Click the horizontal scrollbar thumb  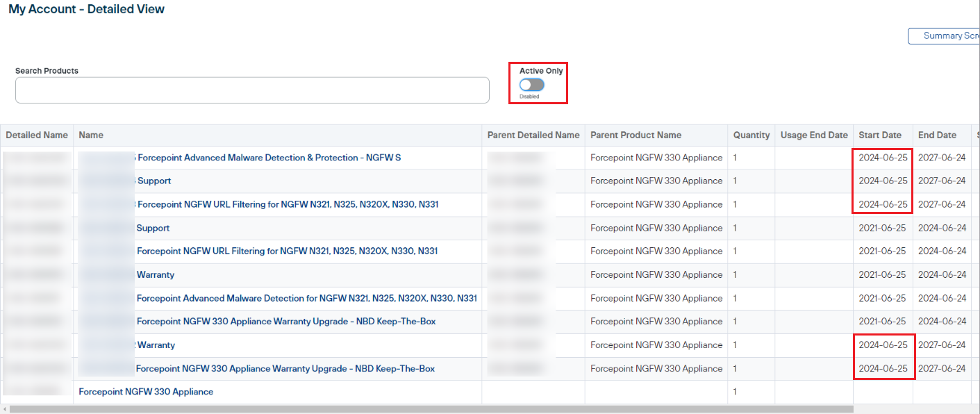[431, 409]
